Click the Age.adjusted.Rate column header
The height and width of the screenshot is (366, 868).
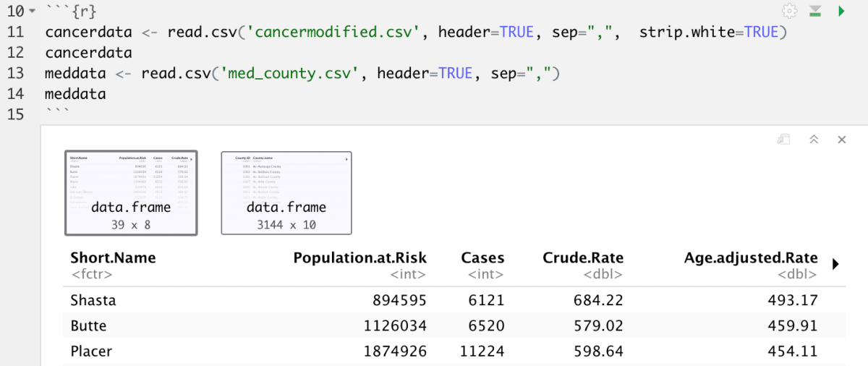751,258
